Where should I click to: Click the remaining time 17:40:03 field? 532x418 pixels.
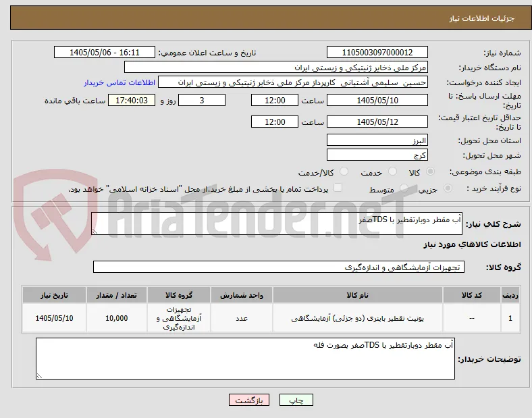click(x=132, y=101)
